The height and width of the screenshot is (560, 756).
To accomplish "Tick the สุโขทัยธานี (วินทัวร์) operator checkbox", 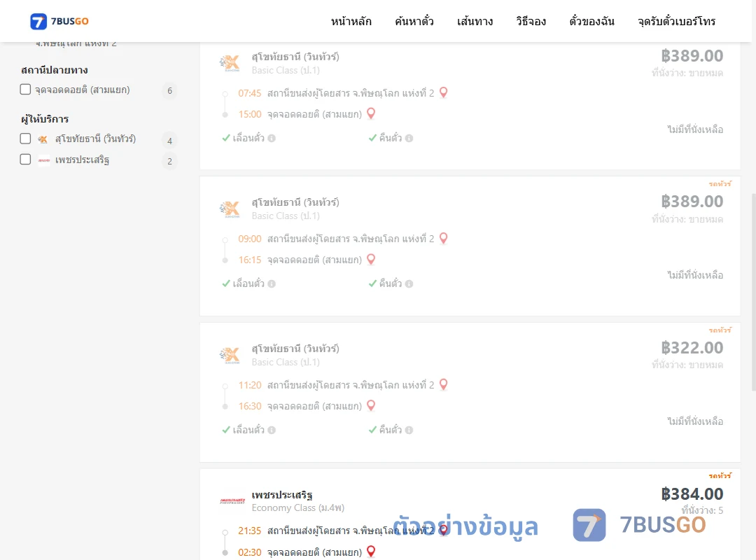I will (x=26, y=139).
